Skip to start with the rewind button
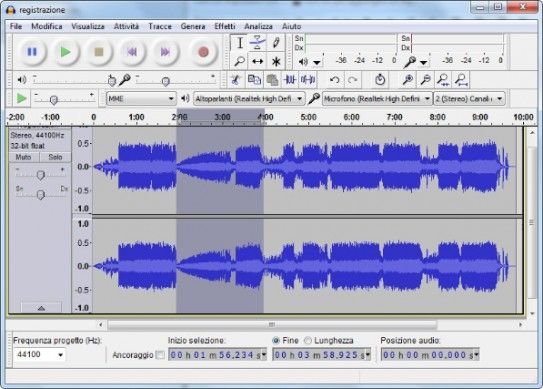The image size is (543, 389). [132, 52]
